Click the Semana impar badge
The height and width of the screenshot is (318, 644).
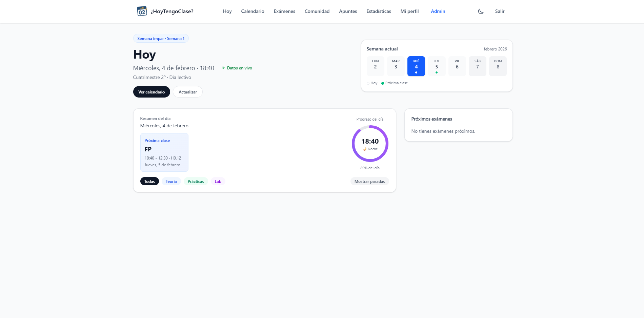click(x=161, y=39)
